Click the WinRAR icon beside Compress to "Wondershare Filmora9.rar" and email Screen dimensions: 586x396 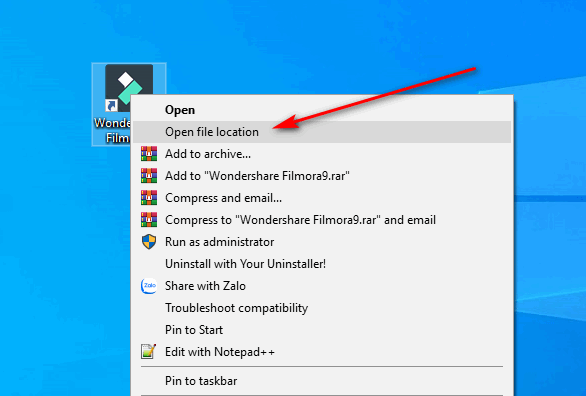pyautogui.click(x=149, y=220)
